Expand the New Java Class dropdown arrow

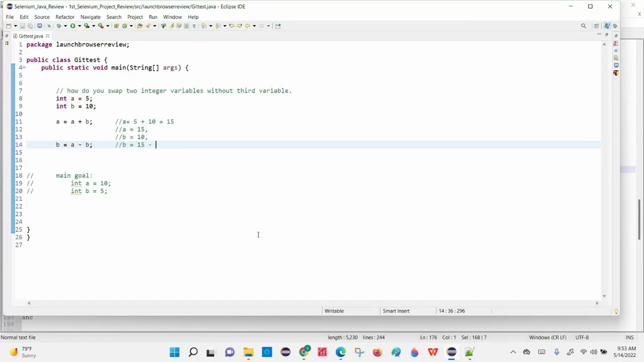pos(131,26)
